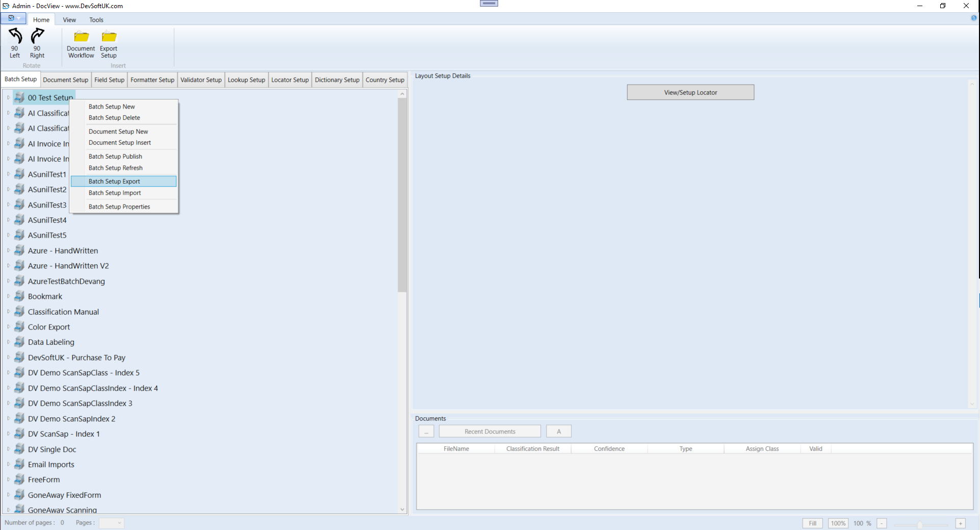Choose Batch Setup New from context menu
The image size is (980, 530).
(x=124, y=107)
